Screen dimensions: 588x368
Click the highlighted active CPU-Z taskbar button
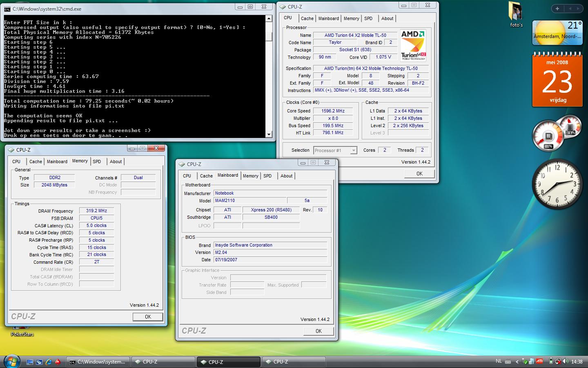228,362
